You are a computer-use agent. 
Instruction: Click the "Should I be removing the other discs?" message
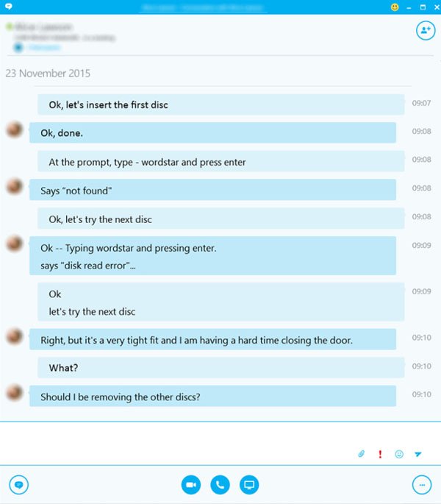(212, 397)
